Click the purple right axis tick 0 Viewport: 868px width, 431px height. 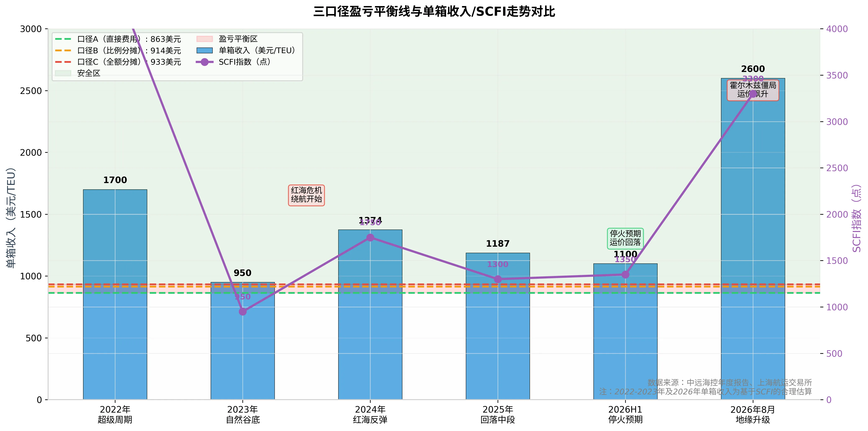point(829,400)
